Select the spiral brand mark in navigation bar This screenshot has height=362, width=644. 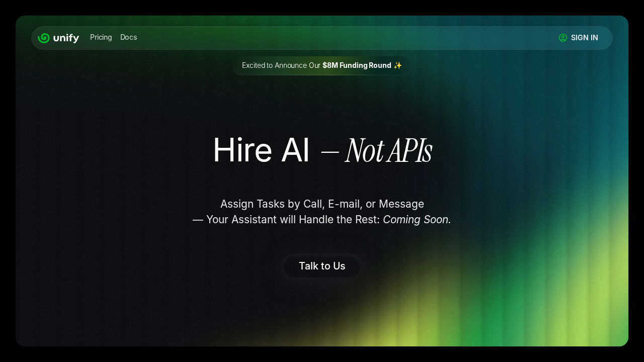44,38
